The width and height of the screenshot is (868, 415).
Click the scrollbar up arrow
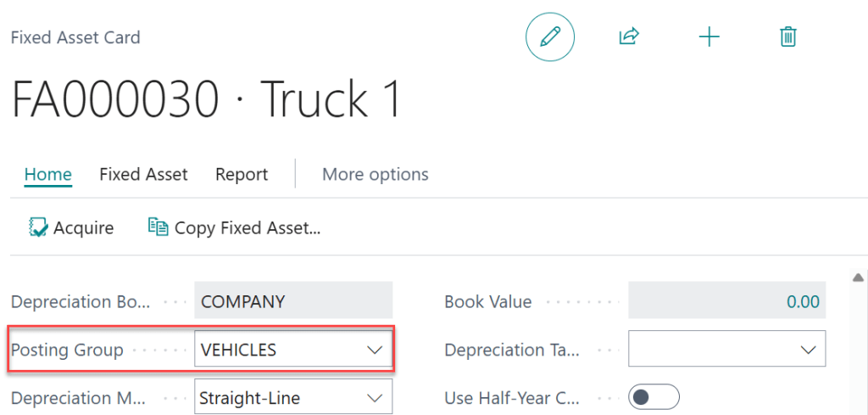858,278
